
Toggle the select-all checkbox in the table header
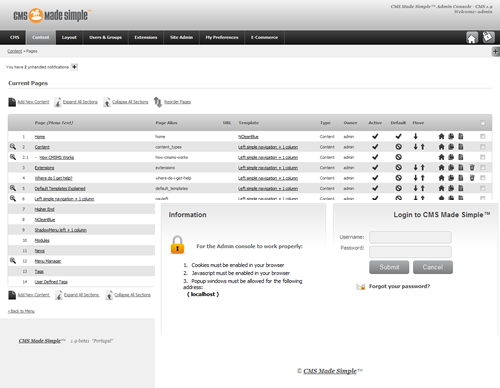coord(482,123)
